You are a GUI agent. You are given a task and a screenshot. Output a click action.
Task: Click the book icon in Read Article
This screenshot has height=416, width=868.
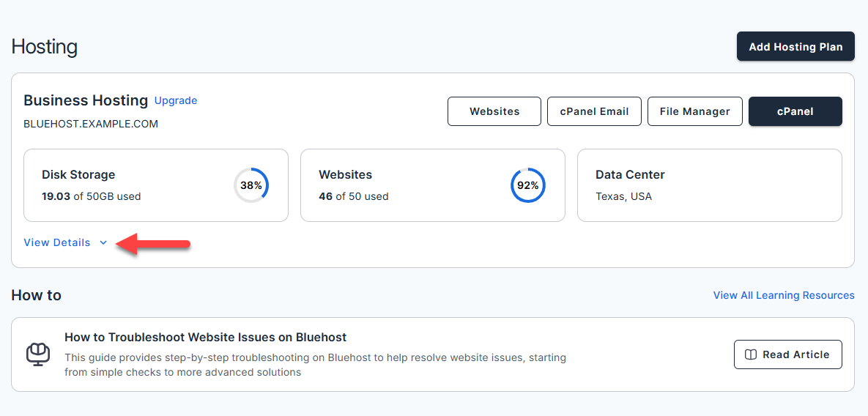pyautogui.click(x=751, y=354)
